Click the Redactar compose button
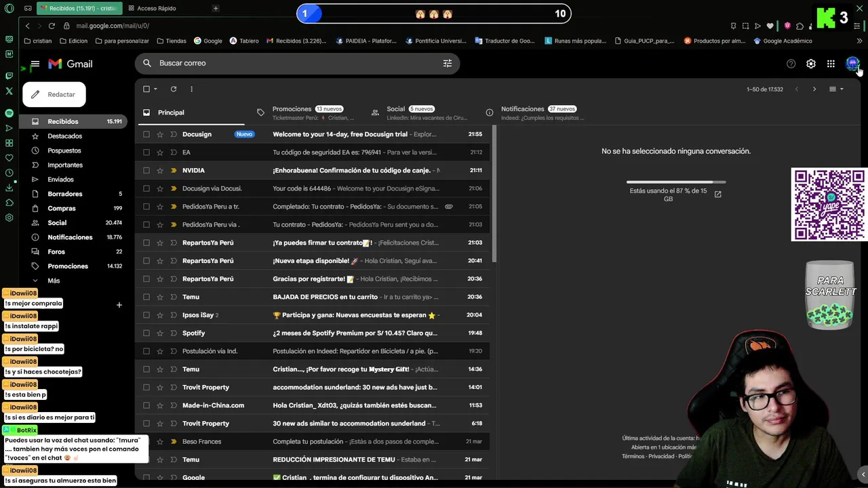The image size is (868, 488). pyautogui.click(x=54, y=94)
